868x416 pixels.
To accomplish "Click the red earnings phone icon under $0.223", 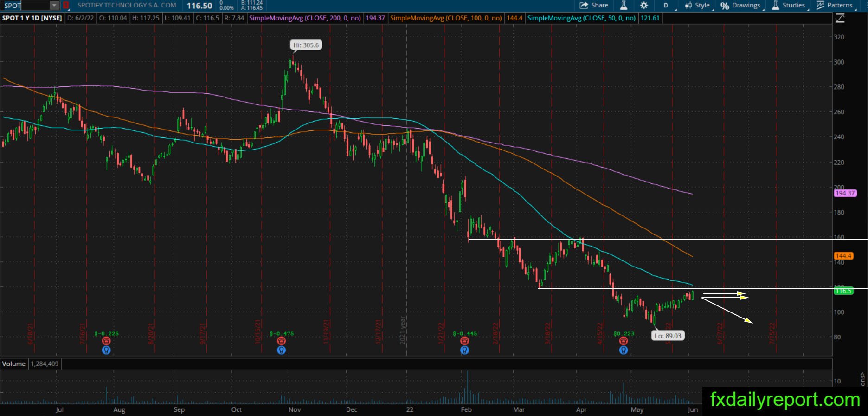I will click(624, 341).
